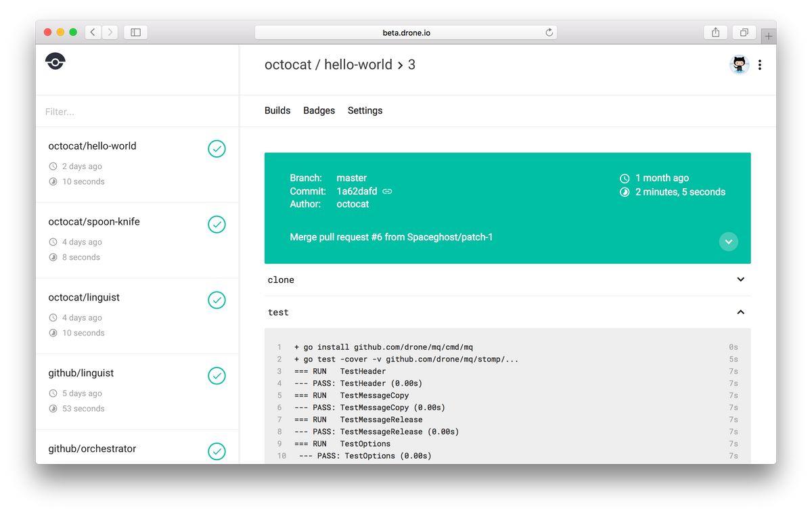The height and width of the screenshot is (515, 812).
Task: Switch to the Badges tab
Action: [x=319, y=110]
